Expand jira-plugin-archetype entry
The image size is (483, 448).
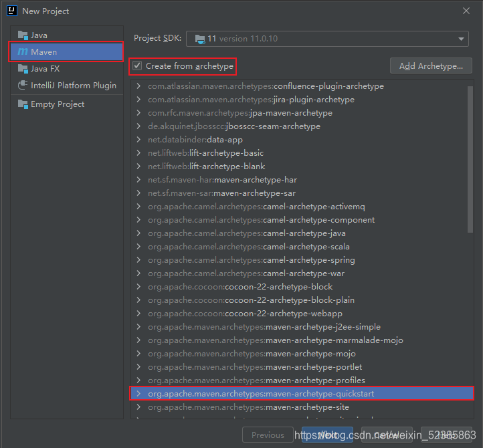pyautogui.click(x=138, y=100)
